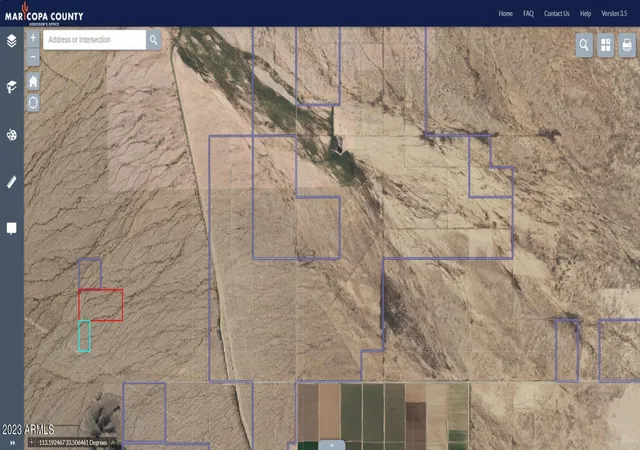Expand sidebar with double-arrow icon
The image size is (640, 450).
[x=12, y=443]
